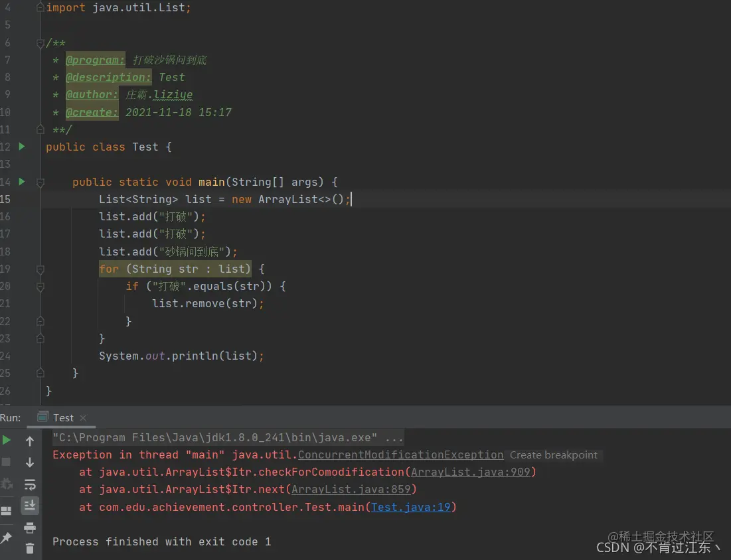Fold comment using end marker at line 11
The height and width of the screenshot is (560, 731).
click(41, 129)
